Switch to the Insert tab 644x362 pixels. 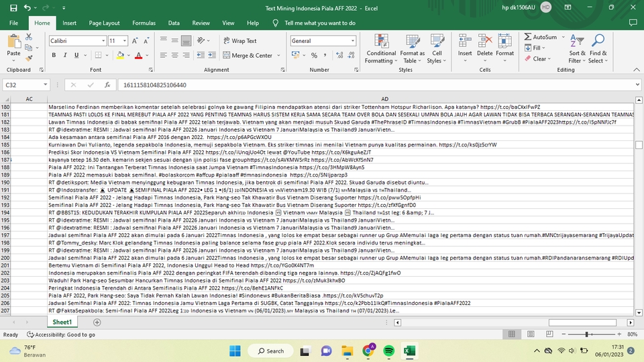coord(69,23)
